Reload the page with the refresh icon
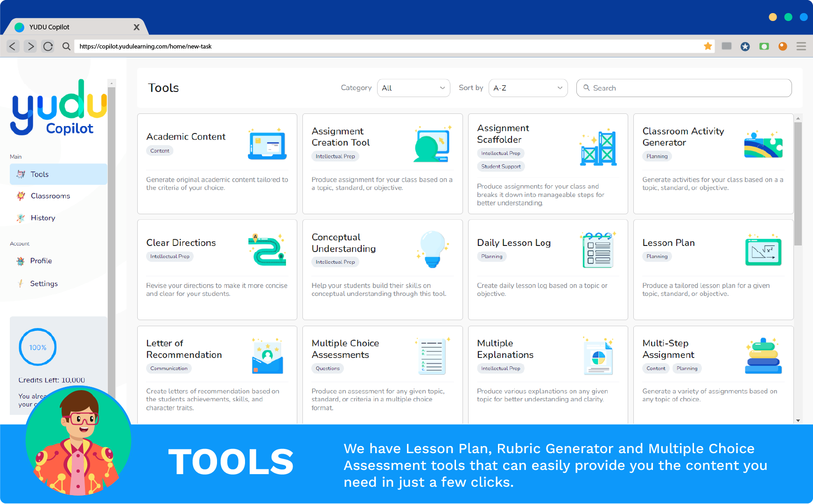 48,46
